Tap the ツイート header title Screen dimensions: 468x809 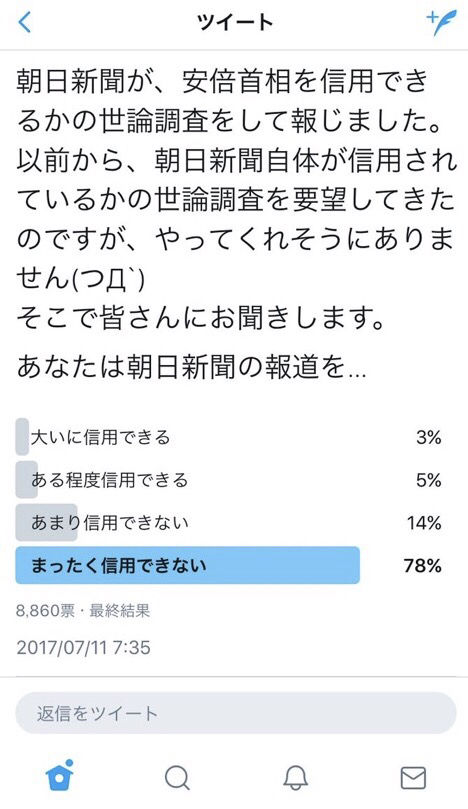pyautogui.click(x=234, y=23)
